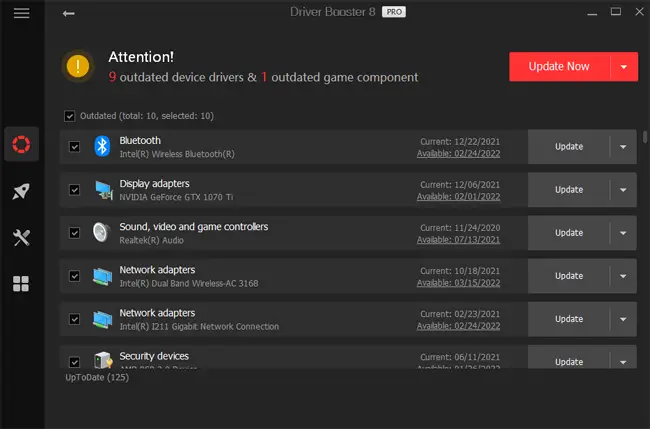Uncheck the Bluetooth driver checkbox
650x429 pixels.
75,147
